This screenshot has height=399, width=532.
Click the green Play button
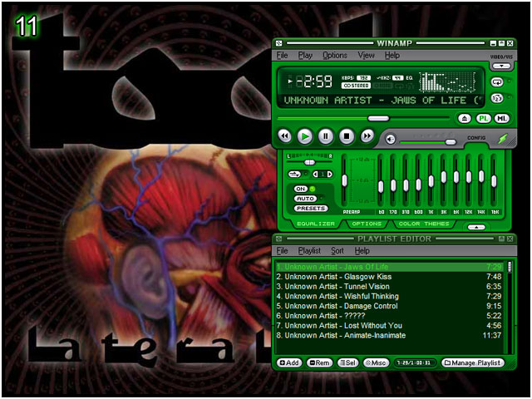tap(305, 136)
